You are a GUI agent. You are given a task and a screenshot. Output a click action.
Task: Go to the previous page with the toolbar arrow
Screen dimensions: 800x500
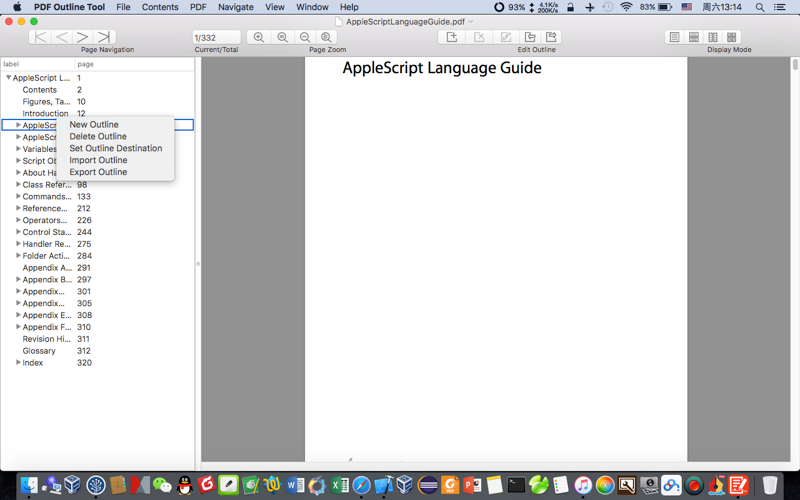(x=62, y=37)
